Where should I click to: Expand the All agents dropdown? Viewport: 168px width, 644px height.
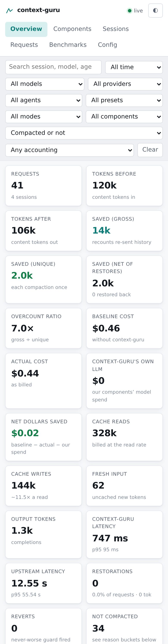pos(44,100)
